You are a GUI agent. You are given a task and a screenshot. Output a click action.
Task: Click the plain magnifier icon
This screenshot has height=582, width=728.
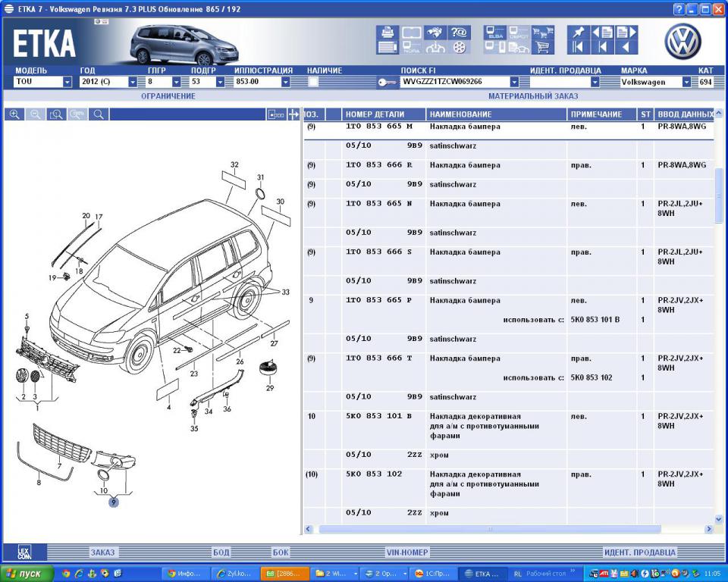[99, 114]
